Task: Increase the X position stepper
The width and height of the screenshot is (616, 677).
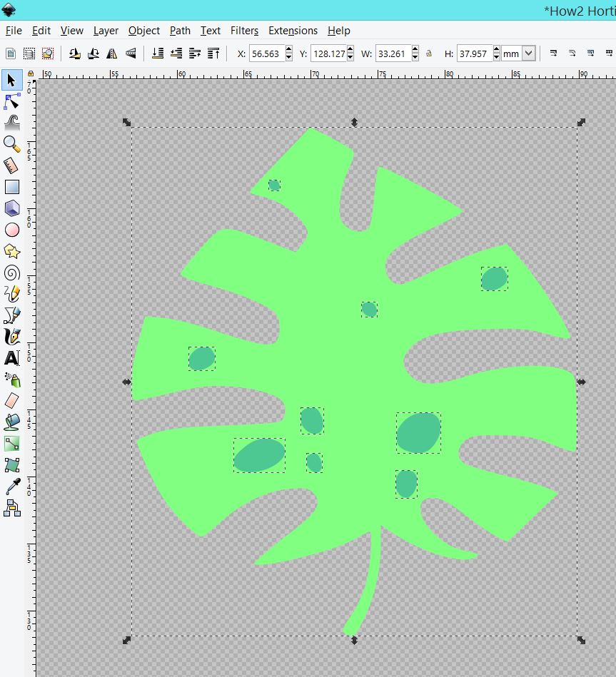Action: pyautogui.click(x=288, y=50)
